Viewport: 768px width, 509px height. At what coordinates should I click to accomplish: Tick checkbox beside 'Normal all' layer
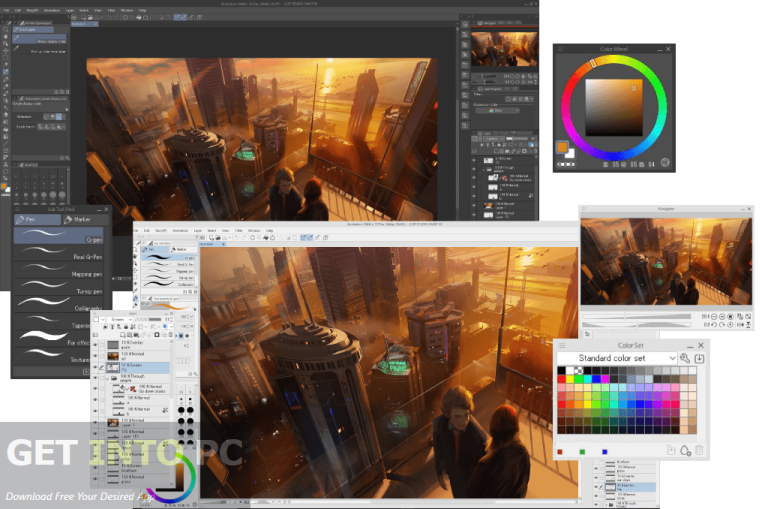[102, 356]
